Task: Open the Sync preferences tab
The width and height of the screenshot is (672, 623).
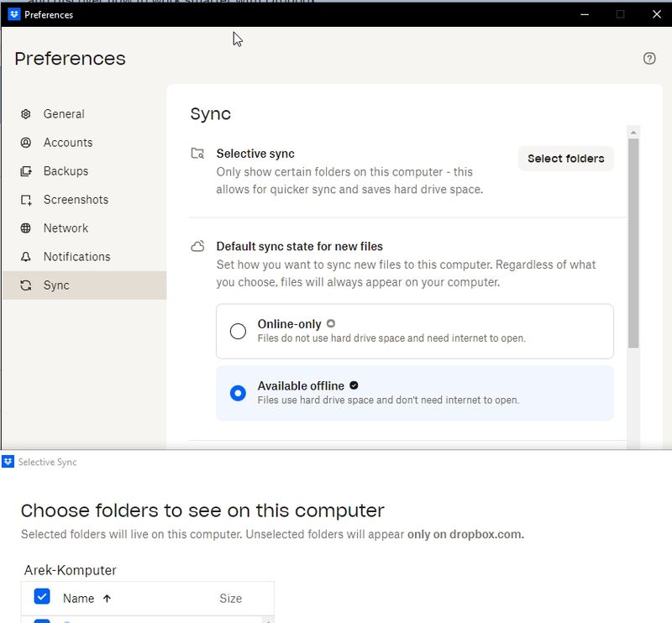Action: [x=56, y=285]
